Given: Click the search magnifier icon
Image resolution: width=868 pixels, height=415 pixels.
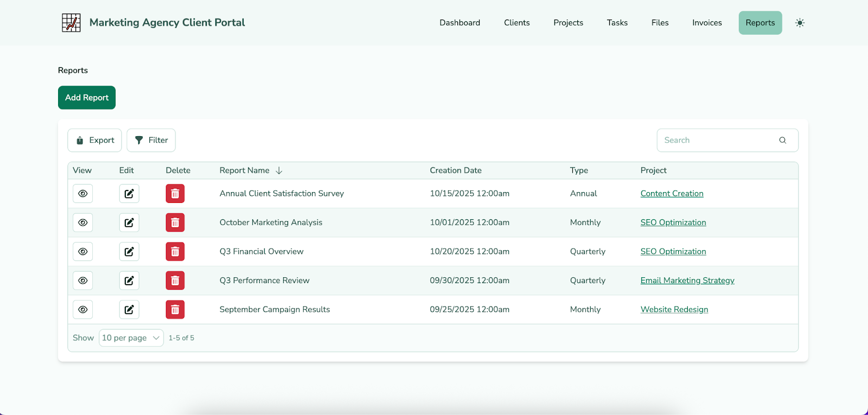Looking at the screenshot, I should 782,141.
